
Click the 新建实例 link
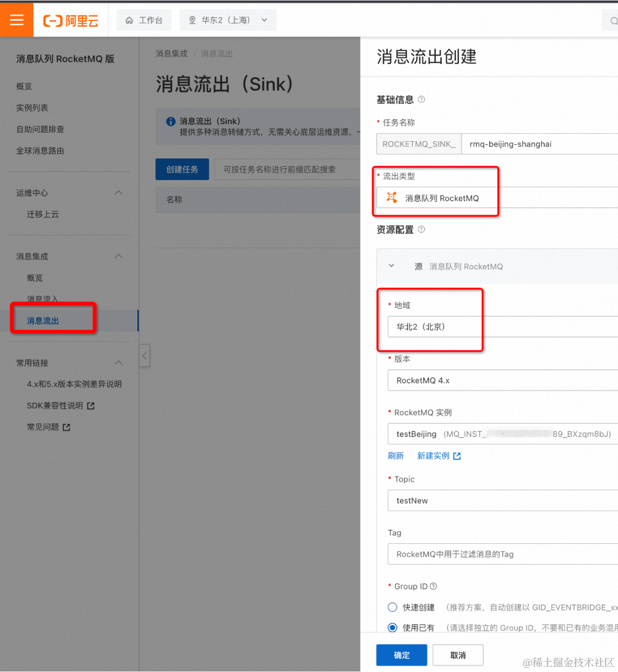[x=433, y=456]
